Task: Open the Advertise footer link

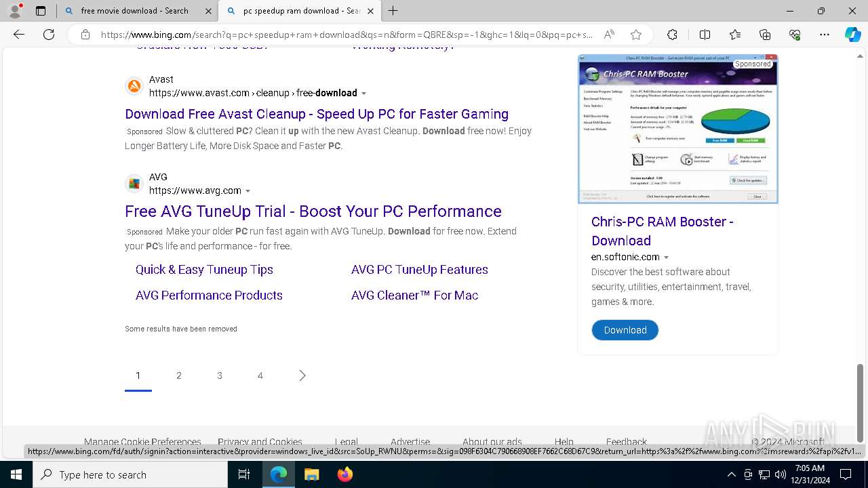Action: click(x=410, y=441)
